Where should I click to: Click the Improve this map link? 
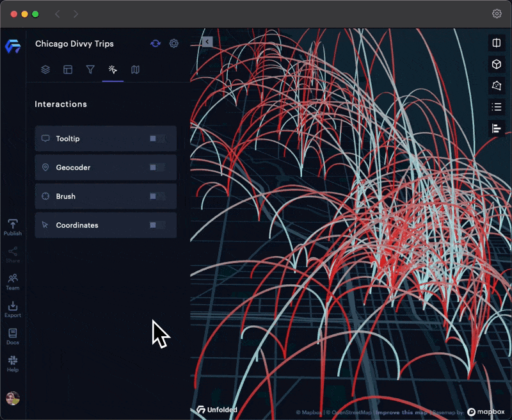click(402, 413)
